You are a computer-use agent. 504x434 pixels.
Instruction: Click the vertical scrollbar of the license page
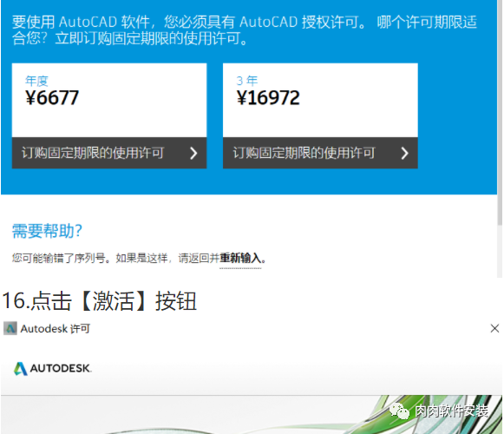500,113
